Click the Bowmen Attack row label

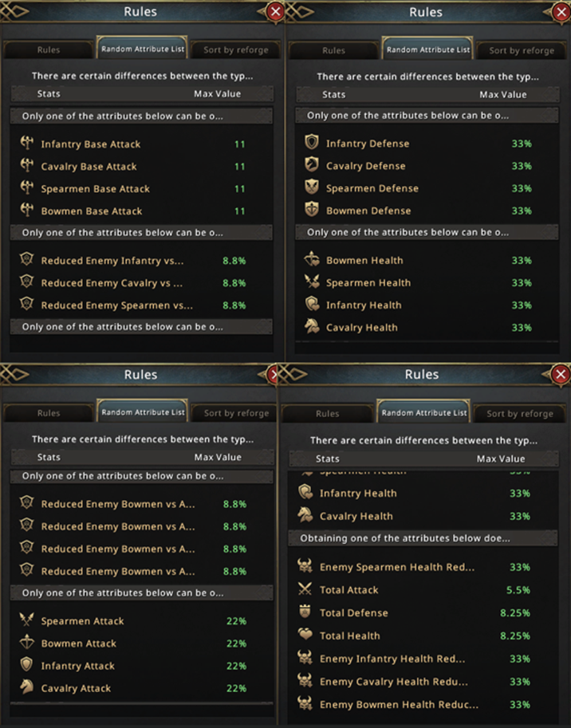[78, 643]
